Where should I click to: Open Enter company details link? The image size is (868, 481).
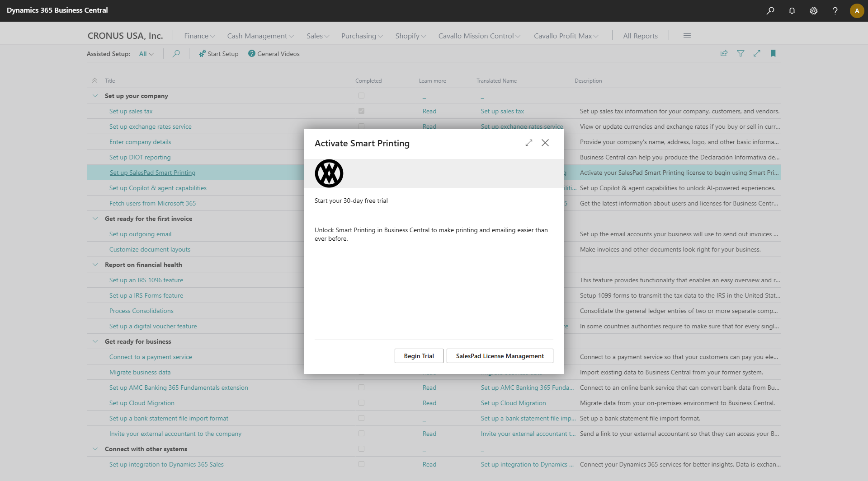pyautogui.click(x=140, y=142)
